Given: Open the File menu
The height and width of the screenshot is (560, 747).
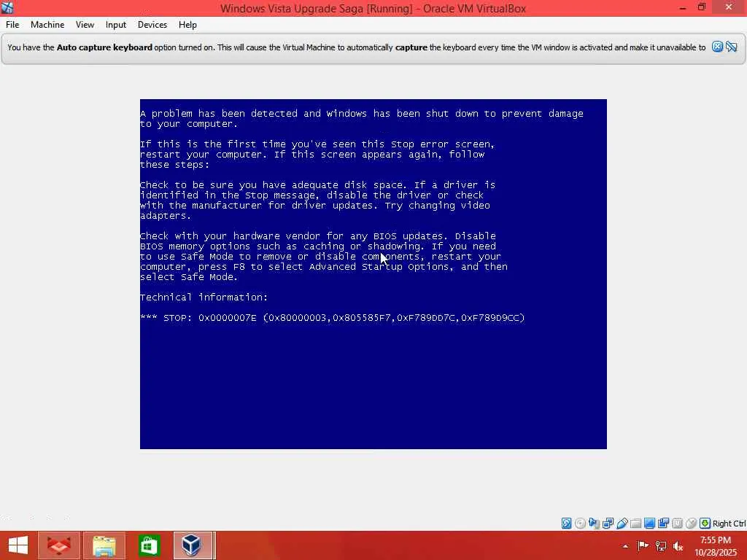Looking at the screenshot, I should coord(12,25).
